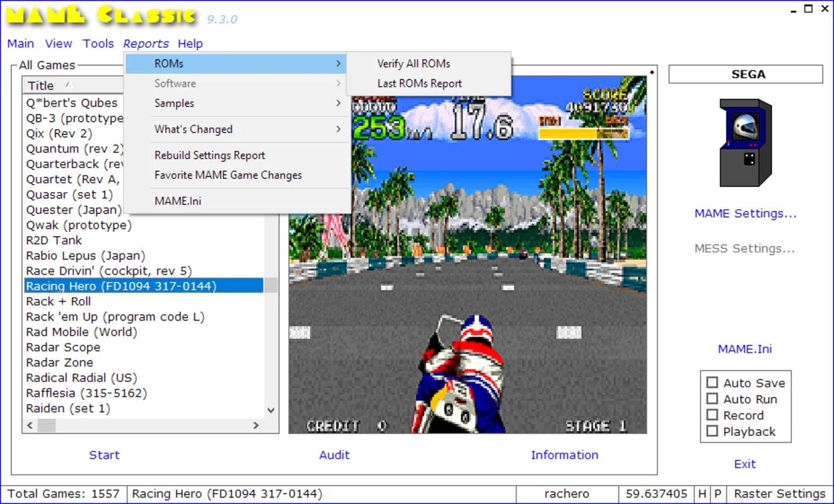Click the H status bar button
This screenshot has width=834, height=504.
pyautogui.click(x=702, y=494)
